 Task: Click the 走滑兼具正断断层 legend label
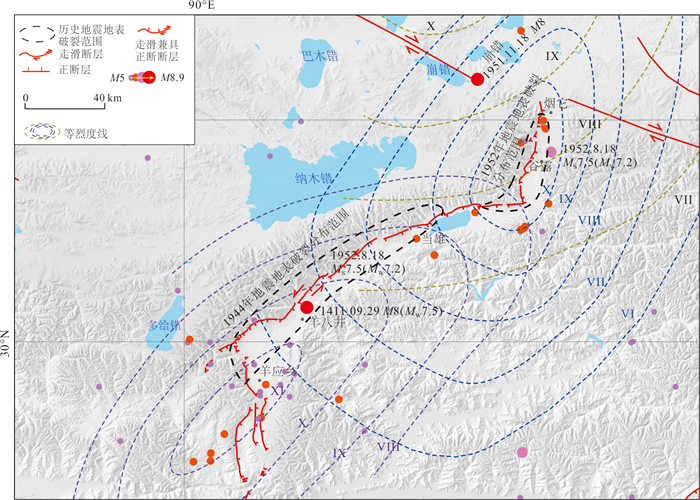(157, 50)
